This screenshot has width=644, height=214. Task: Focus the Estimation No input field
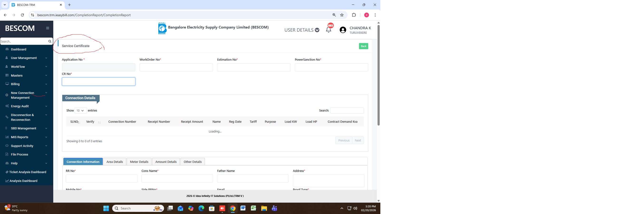pyautogui.click(x=254, y=67)
